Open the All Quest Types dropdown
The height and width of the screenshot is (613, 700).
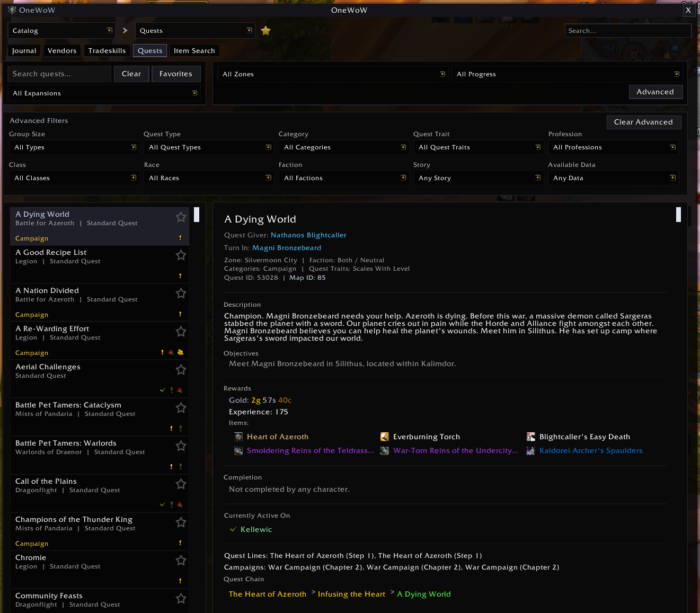tap(209, 147)
